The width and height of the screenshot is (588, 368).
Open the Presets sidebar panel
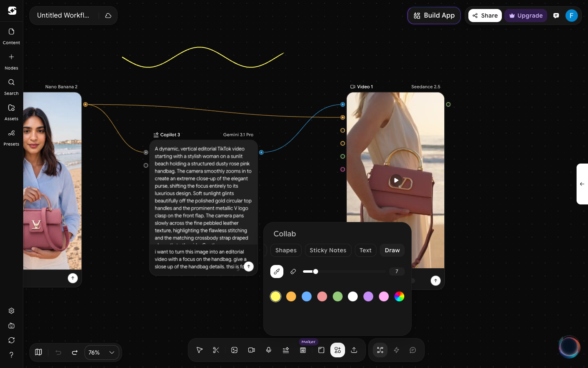pos(11,138)
